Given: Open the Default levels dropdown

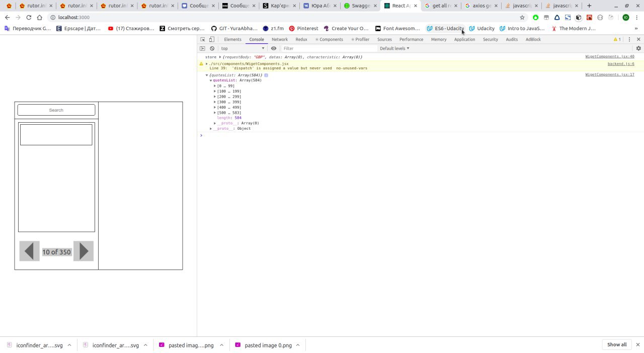Looking at the screenshot, I should 394,48.
